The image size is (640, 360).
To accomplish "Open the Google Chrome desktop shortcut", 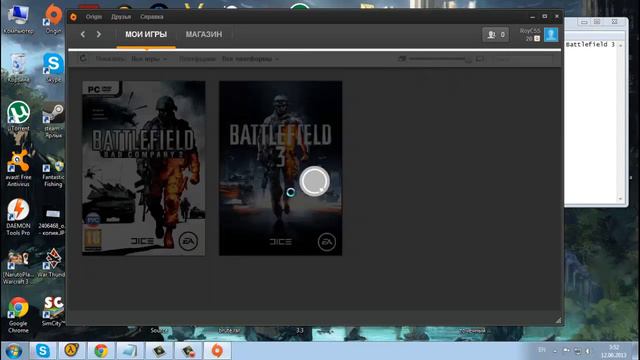I will pyautogui.click(x=18, y=315).
